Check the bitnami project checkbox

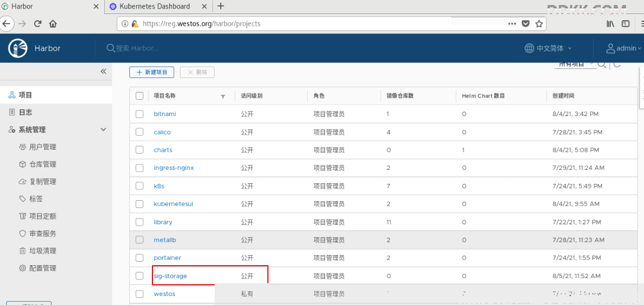(140, 114)
